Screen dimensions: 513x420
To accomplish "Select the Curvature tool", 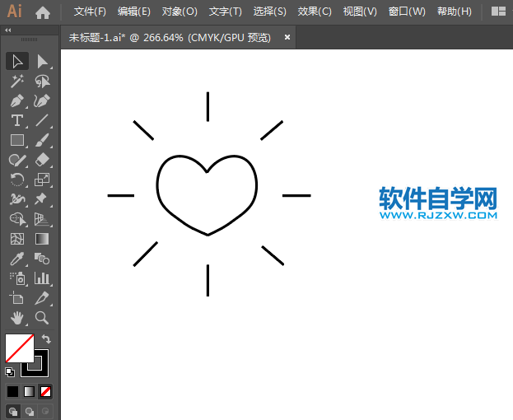I will (x=43, y=100).
